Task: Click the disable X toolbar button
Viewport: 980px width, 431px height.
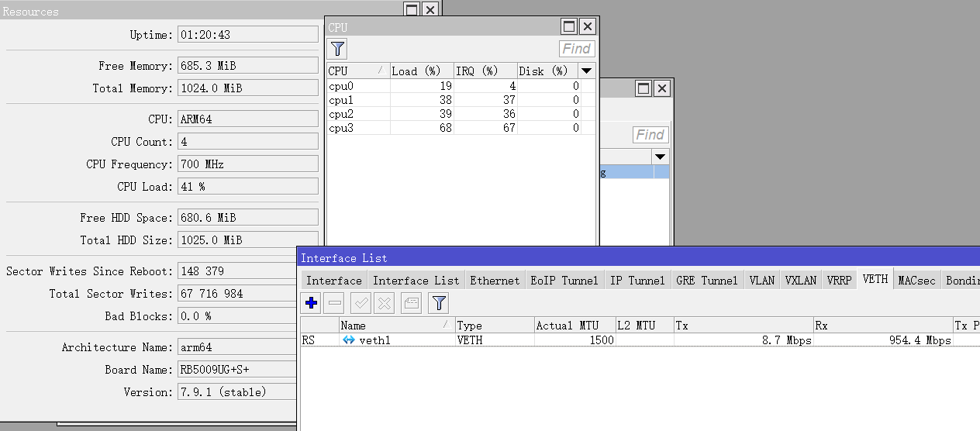Action: coord(385,303)
